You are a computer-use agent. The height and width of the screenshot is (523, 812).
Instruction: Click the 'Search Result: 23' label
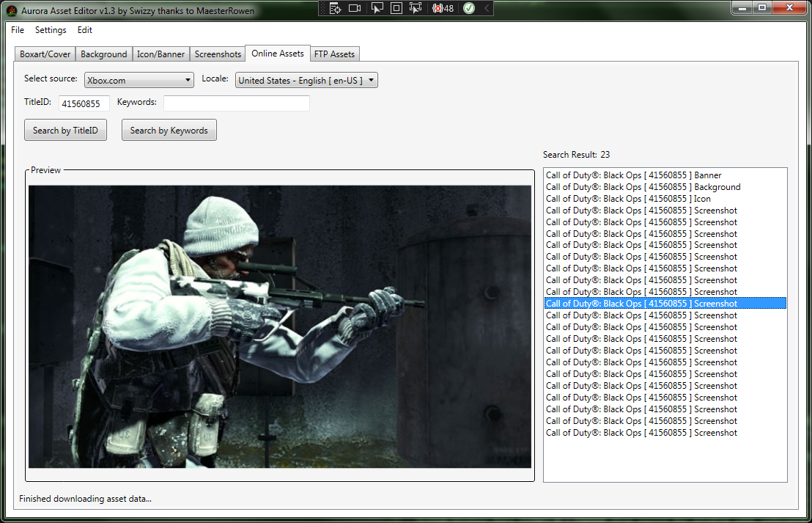click(x=576, y=155)
